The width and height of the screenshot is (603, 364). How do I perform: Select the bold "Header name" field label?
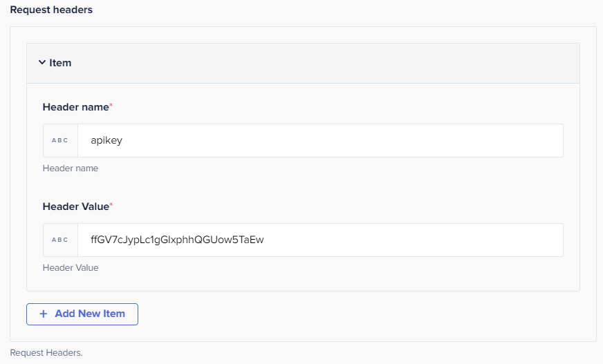(x=76, y=107)
